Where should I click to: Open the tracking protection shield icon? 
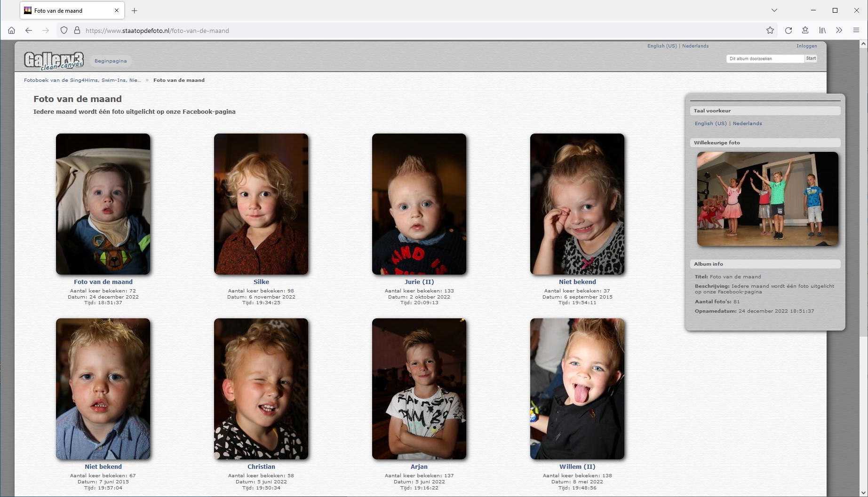tap(64, 31)
